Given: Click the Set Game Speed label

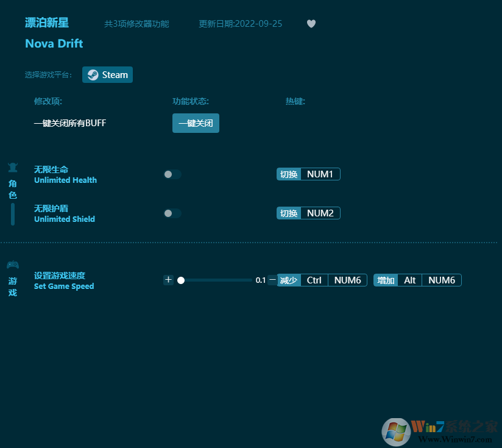Looking at the screenshot, I should (x=64, y=286).
